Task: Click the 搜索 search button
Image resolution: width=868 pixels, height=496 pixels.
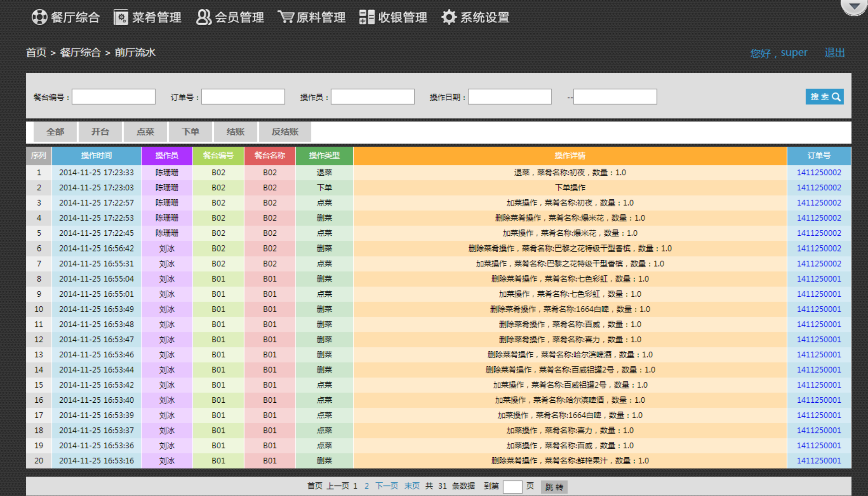Action: (825, 97)
